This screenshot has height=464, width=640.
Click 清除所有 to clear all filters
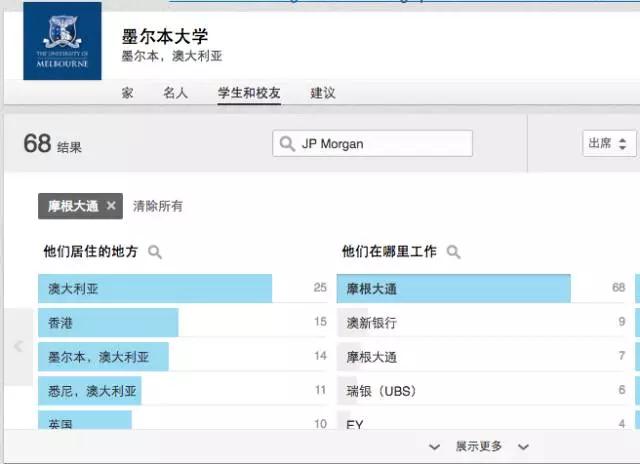click(x=158, y=206)
